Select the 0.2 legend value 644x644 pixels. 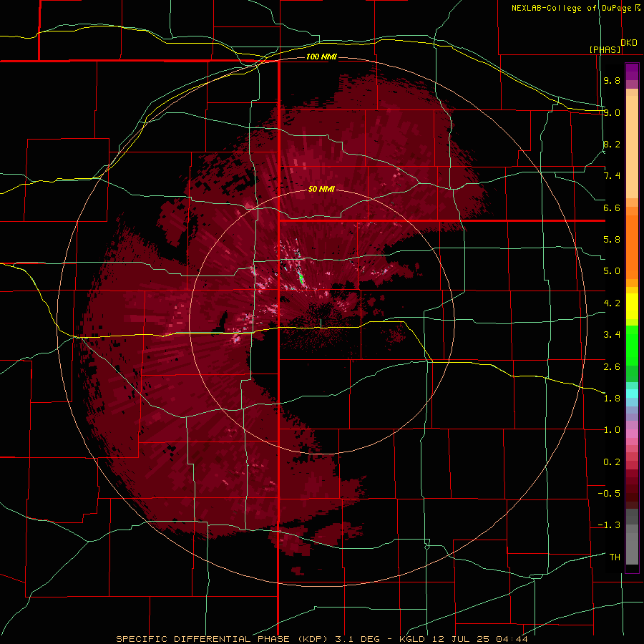point(612,462)
